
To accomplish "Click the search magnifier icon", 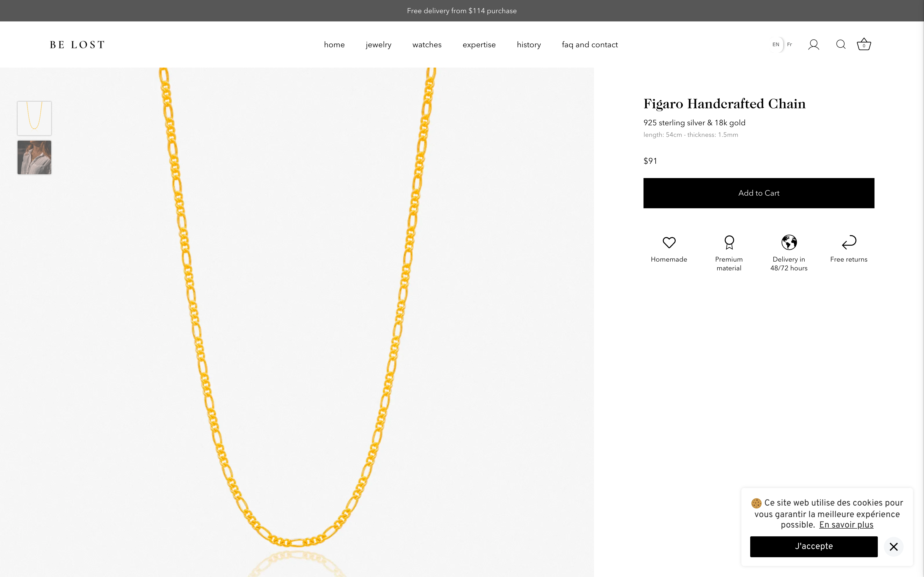I will pyautogui.click(x=840, y=45).
